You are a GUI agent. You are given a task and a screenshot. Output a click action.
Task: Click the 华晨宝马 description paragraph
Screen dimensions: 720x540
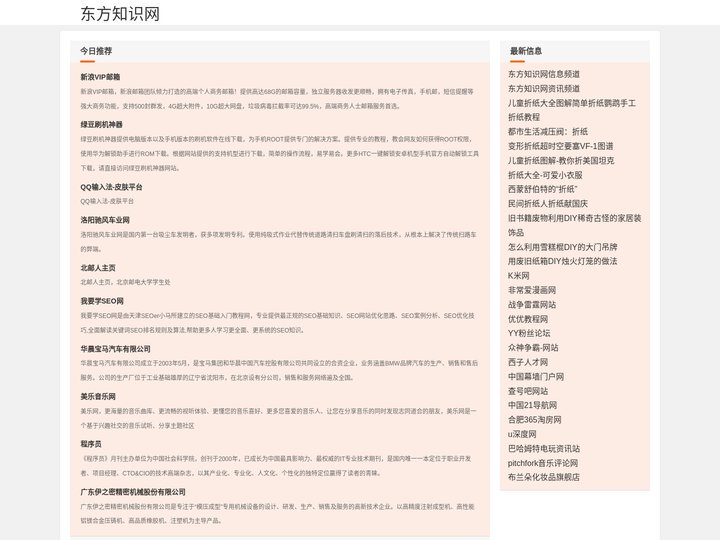click(x=279, y=370)
